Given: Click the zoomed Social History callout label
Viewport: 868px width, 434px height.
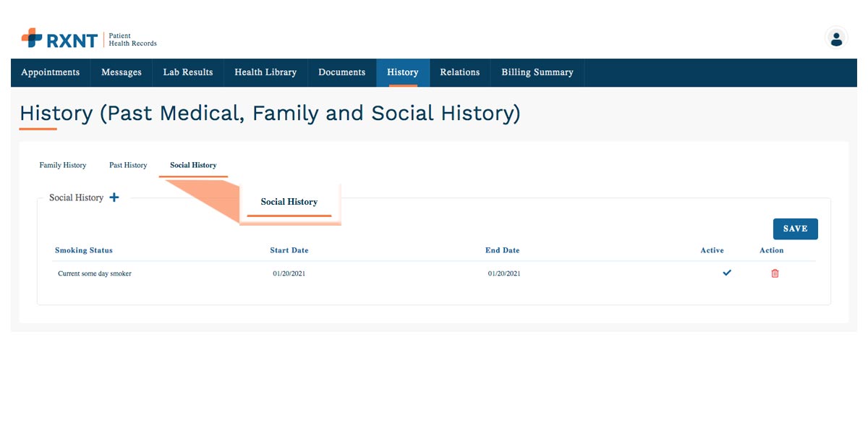Looking at the screenshot, I should (x=289, y=202).
